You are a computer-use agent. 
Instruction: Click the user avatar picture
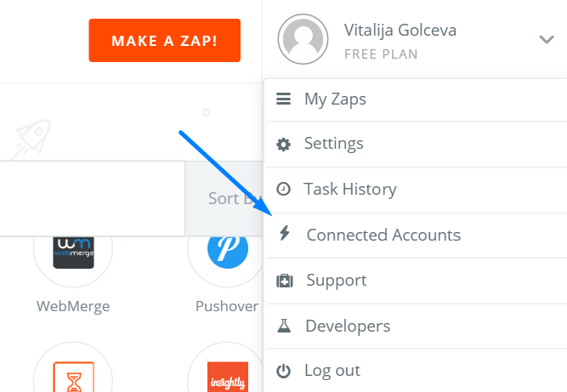click(303, 39)
